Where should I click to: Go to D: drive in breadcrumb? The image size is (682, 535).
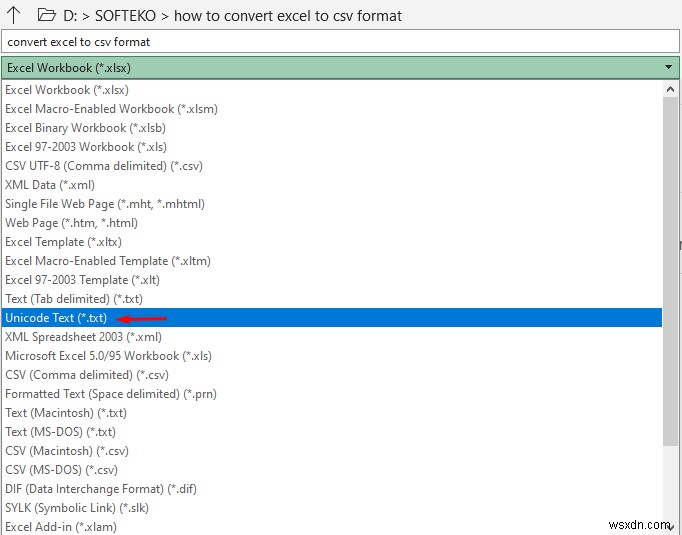pos(70,16)
